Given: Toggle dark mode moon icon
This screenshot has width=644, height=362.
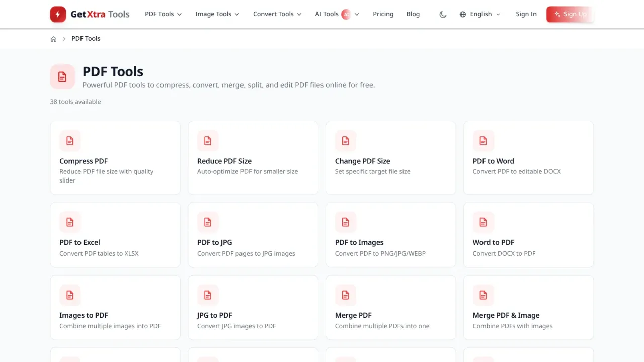Looking at the screenshot, I should pos(443,14).
